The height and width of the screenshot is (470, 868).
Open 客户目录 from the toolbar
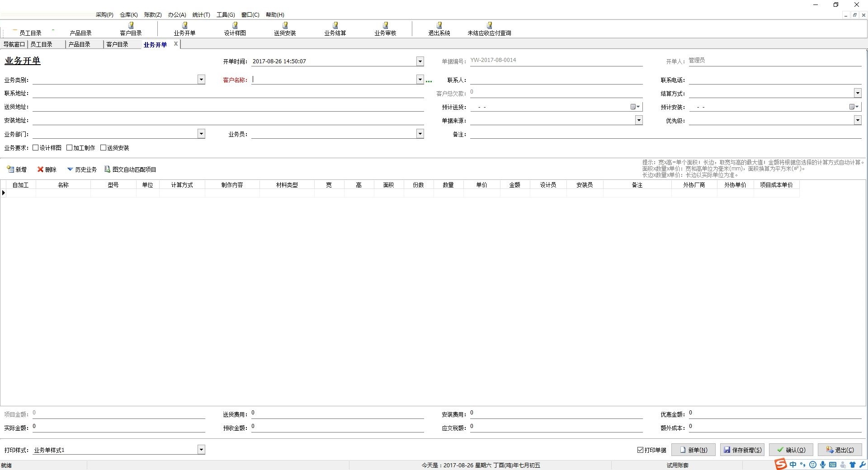131,29
